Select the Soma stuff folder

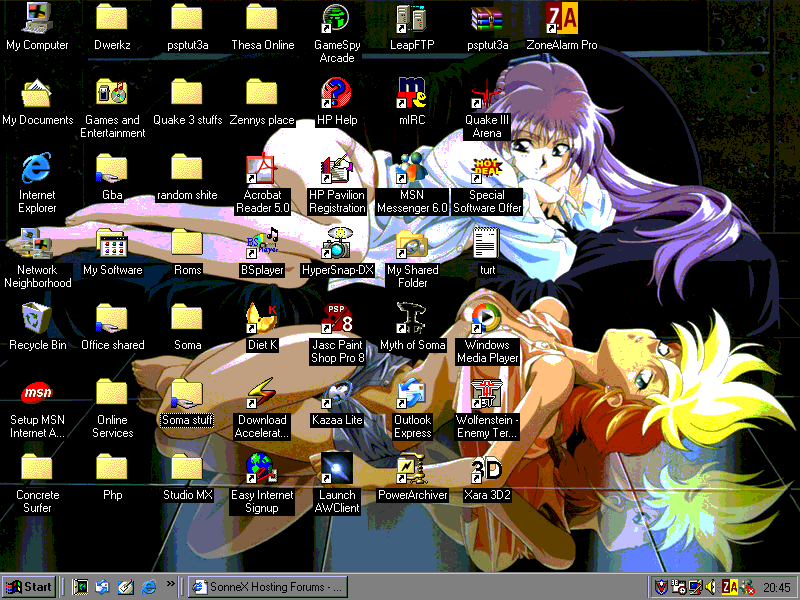click(187, 394)
